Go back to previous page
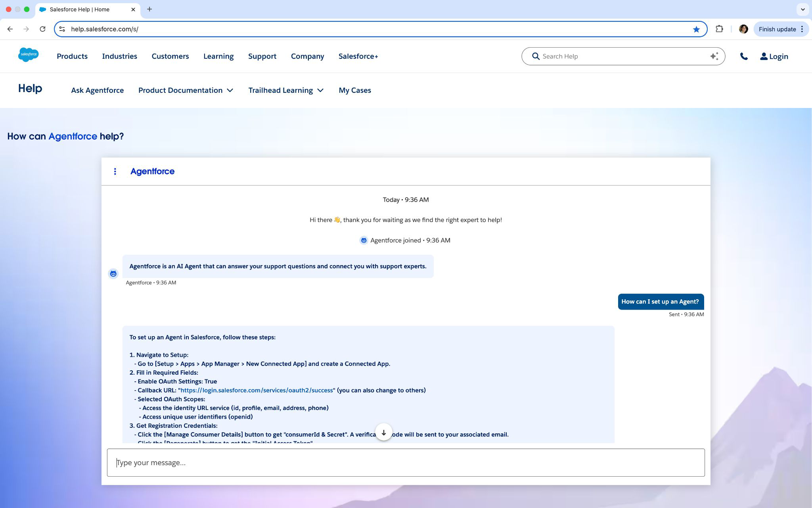Screen dimensions: 812x508 pos(10,29)
